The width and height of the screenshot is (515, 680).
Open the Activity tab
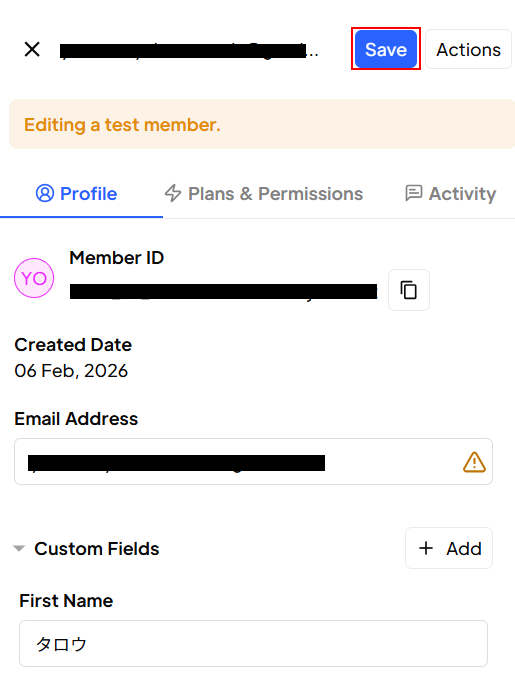[450, 193]
